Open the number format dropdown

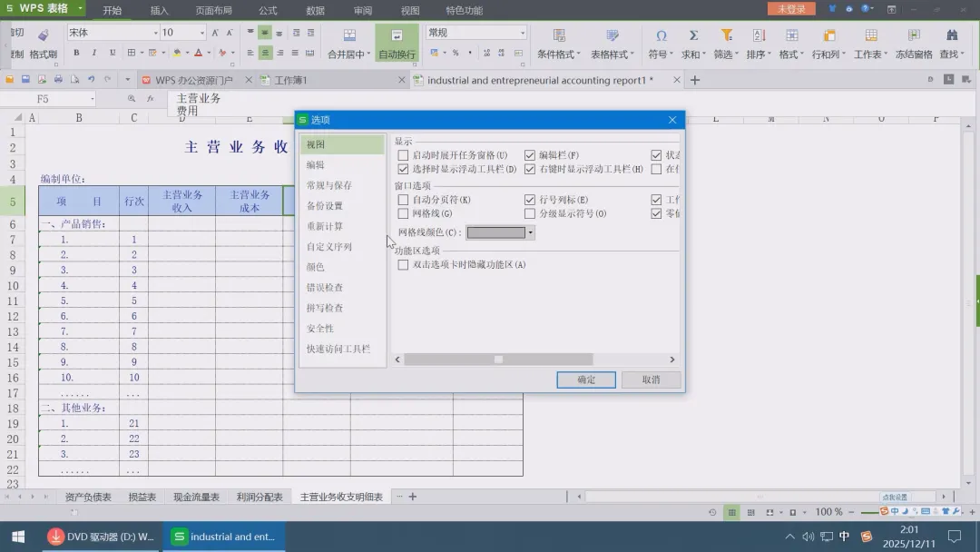[x=523, y=33]
